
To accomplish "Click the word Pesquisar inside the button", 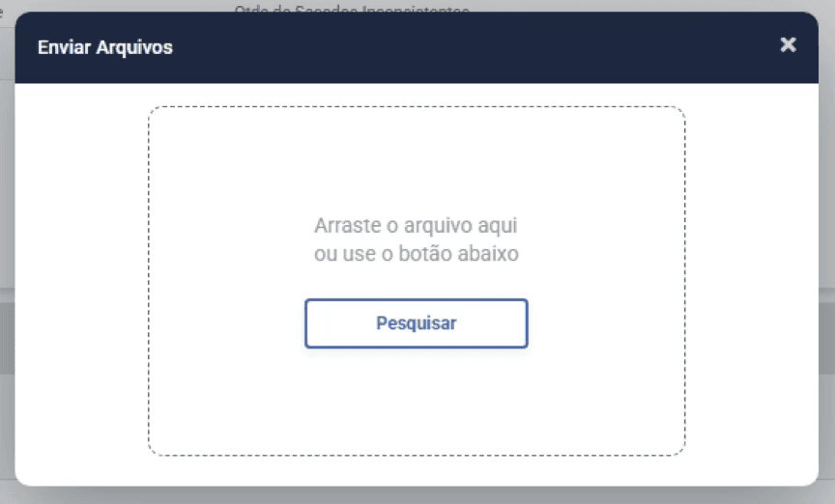I will [417, 323].
